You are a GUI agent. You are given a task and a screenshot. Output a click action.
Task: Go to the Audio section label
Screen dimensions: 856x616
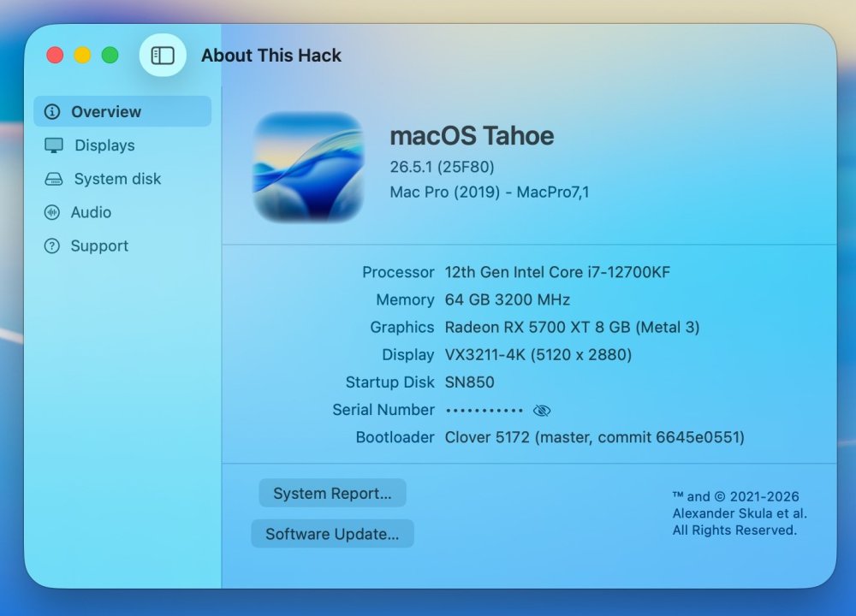coord(91,212)
